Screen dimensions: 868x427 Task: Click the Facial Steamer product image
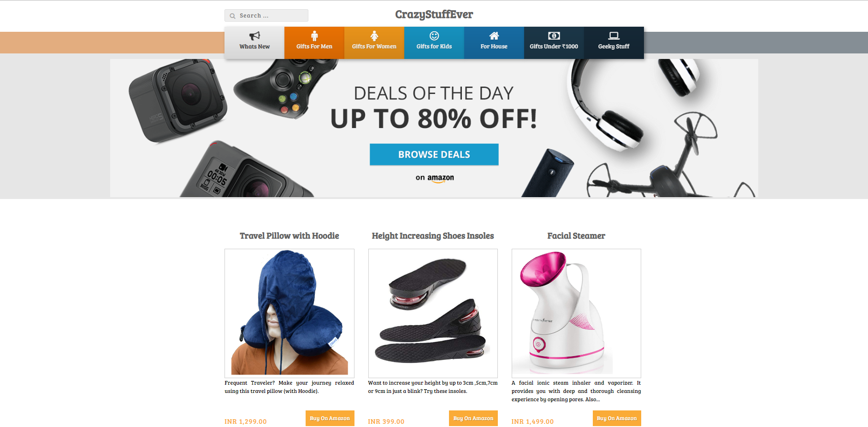point(576,313)
